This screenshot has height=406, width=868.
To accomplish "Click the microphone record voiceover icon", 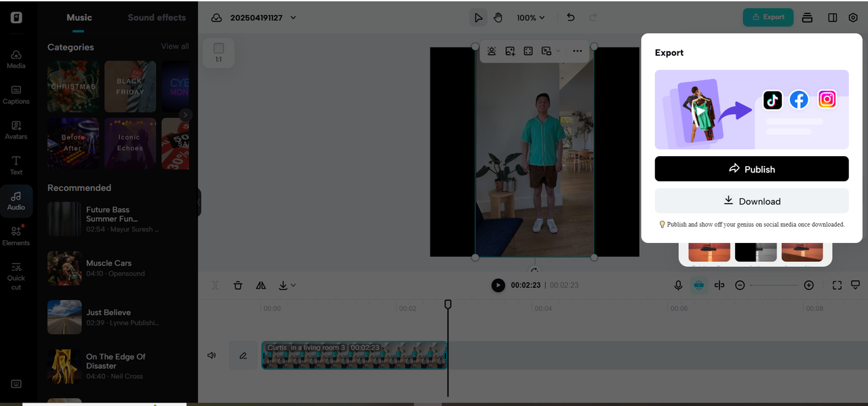I will point(678,285).
